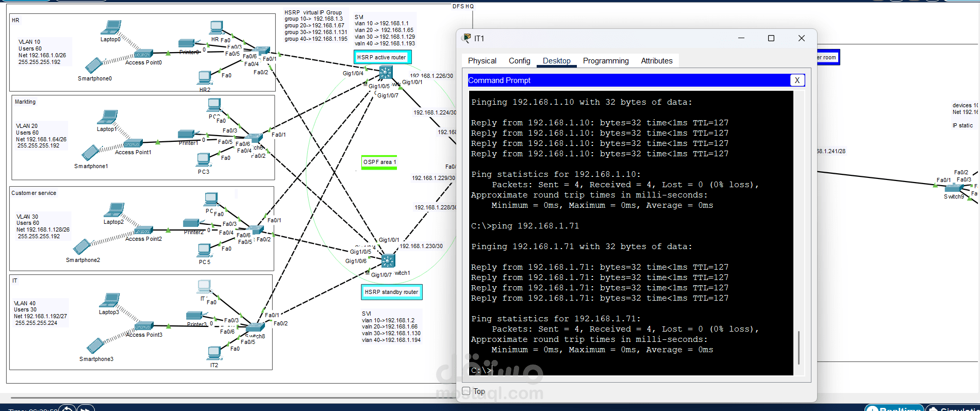This screenshot has width=980, height=411.
Task: Select Access Point1 device
Action: pyautogui.click(x=133, y=143)
